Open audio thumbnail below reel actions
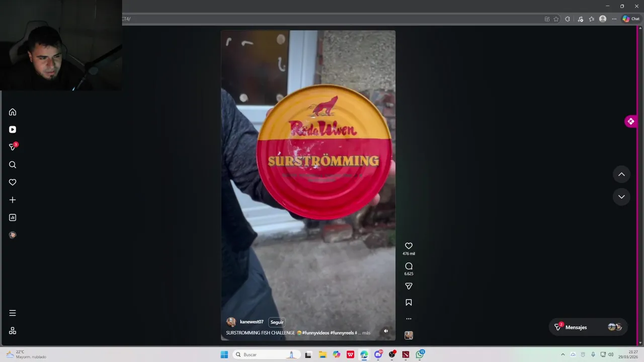Viewport: 644px width, 362px height. click(x=409, y=335)
